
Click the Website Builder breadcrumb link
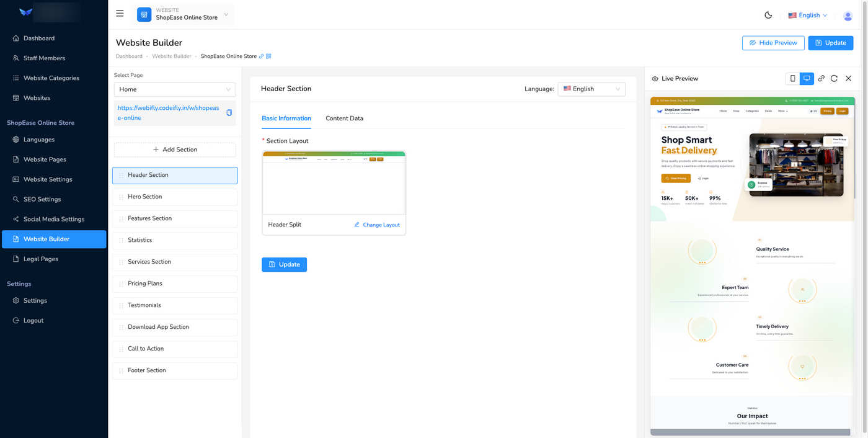pos(172,56)
